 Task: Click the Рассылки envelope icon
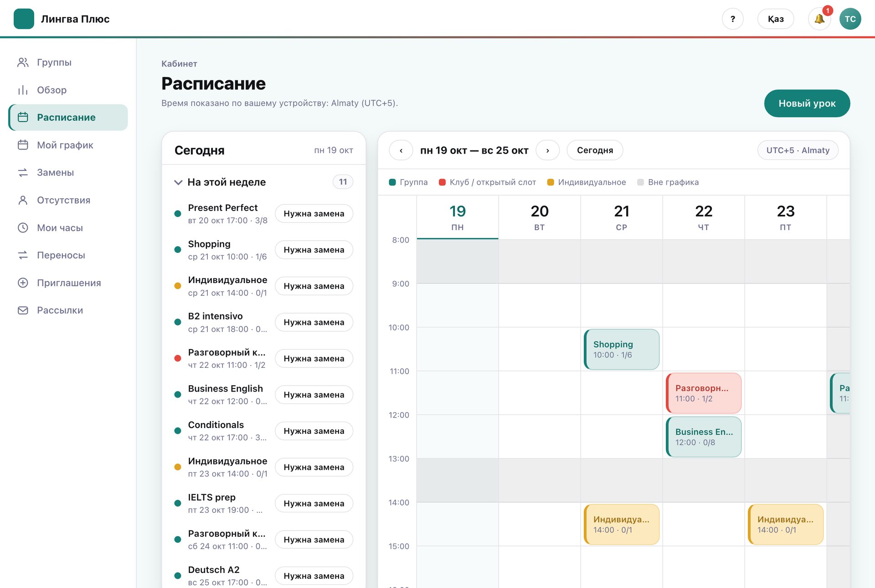pos(23,310)
